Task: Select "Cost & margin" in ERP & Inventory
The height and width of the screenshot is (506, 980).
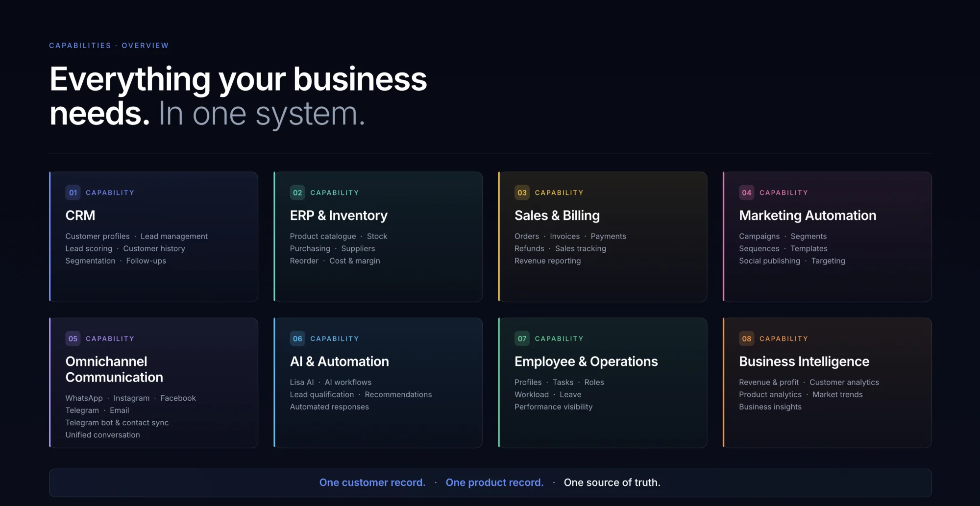Action: 355,261
